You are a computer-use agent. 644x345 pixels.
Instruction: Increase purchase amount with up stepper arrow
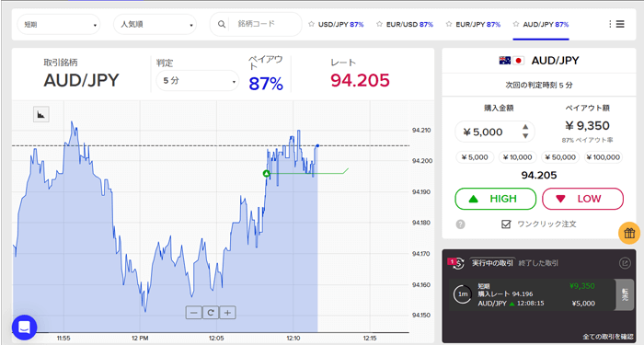[525, 127]
